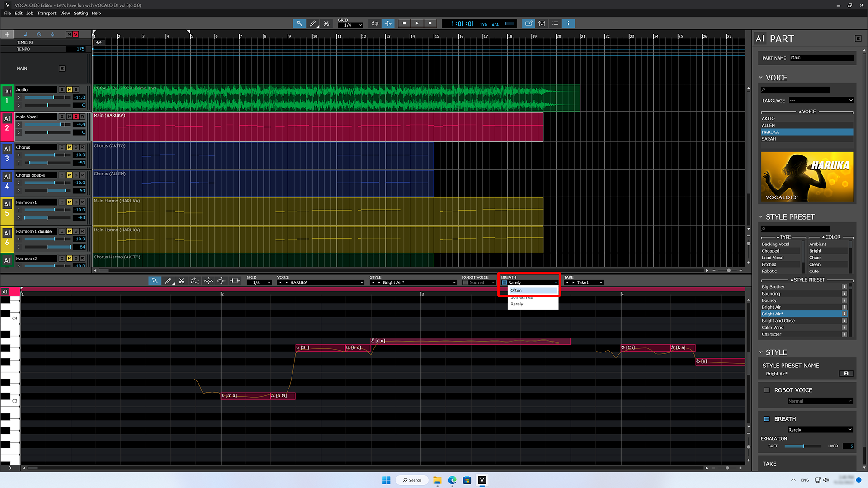Select the arrow selection tool above the timeline
Image resolution: width=868 pixels, height=488 pixels.
tap(299, 23)
